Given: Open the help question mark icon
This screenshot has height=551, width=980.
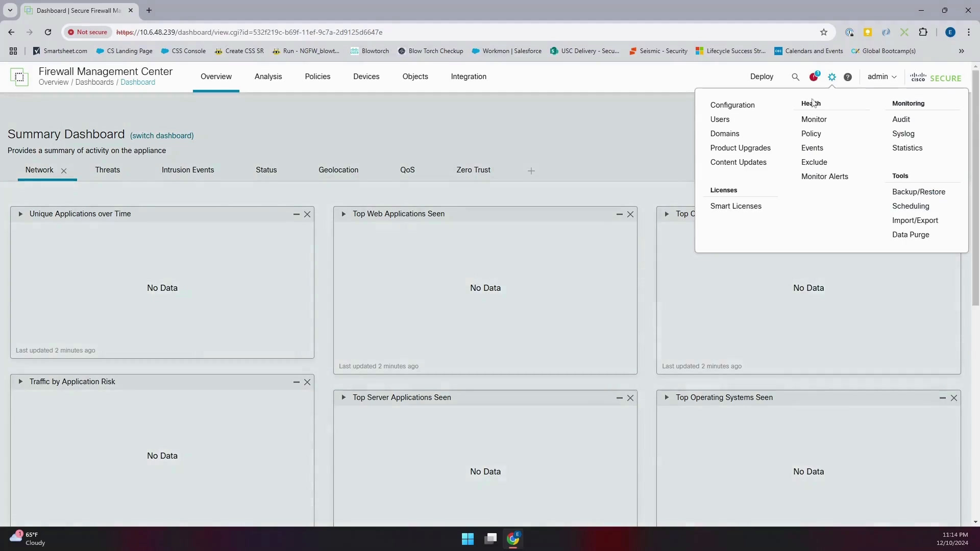Looking at the screenshot, I should click(848, 77).
